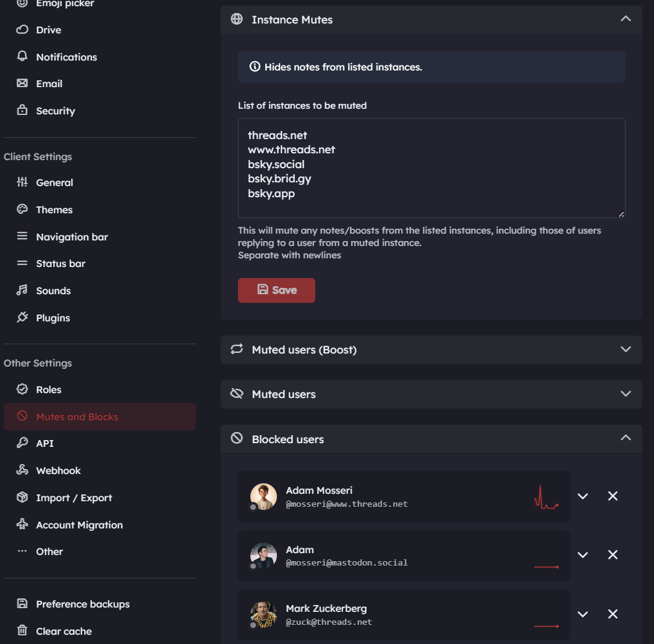This screenshot has width=654, height=644.
Task: Expand the Muted users section
Action: 626,394
